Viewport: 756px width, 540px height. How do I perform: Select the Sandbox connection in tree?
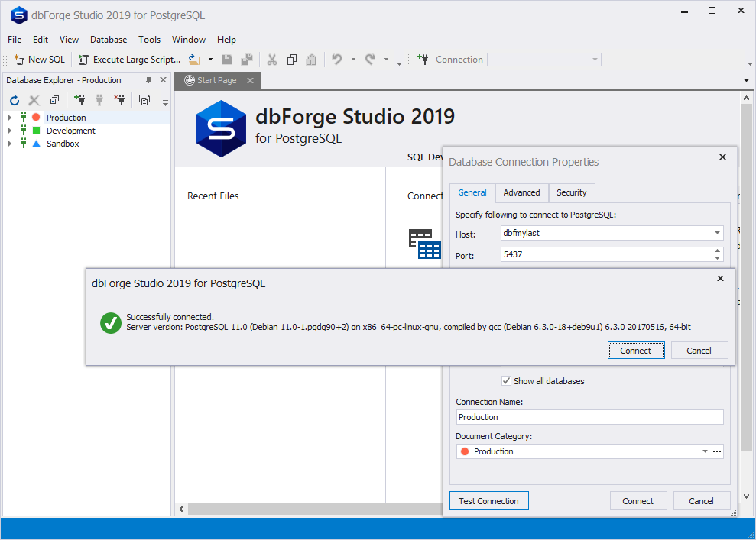click(x=63, y=144)
